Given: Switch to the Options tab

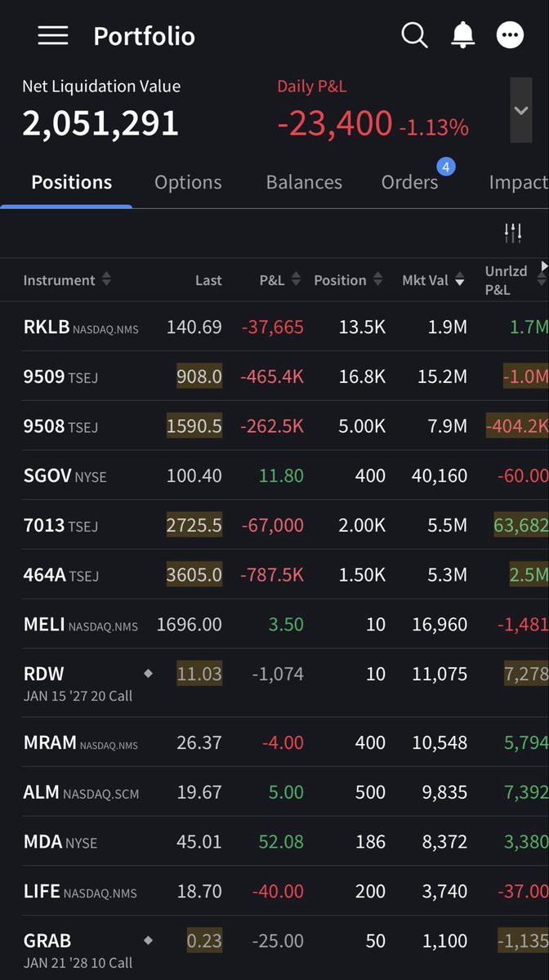Looking at the screenshot, I should click(188, 182).
